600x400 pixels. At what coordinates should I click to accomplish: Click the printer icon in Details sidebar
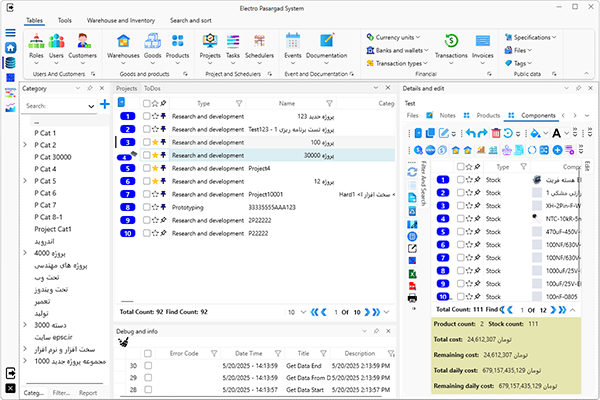413,298
